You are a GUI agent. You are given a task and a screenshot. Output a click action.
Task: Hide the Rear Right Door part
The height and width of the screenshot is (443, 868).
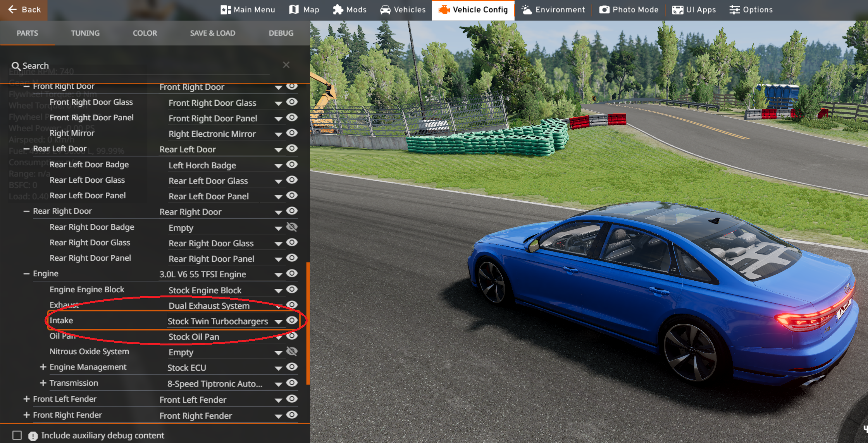[x=292, y=211]
